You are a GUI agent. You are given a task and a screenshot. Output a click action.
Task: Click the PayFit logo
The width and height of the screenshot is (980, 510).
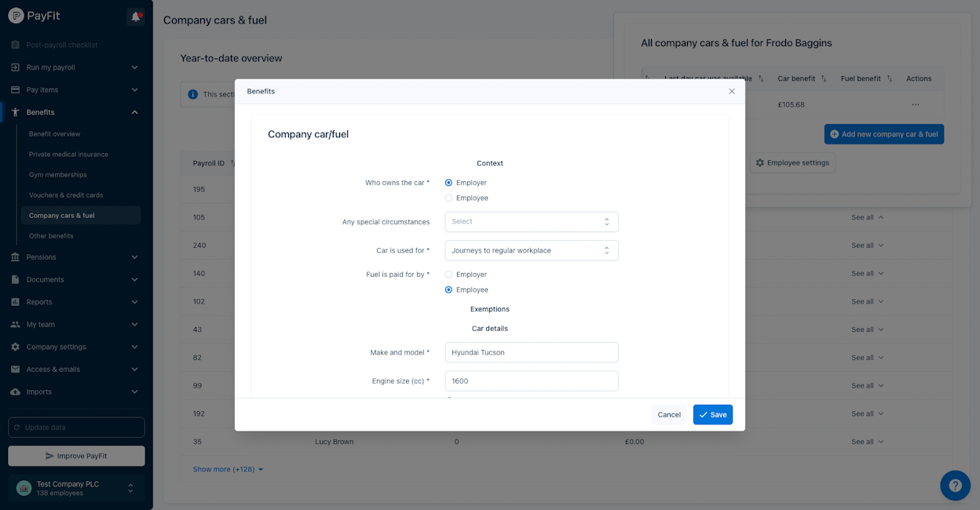tap(34, 16)
